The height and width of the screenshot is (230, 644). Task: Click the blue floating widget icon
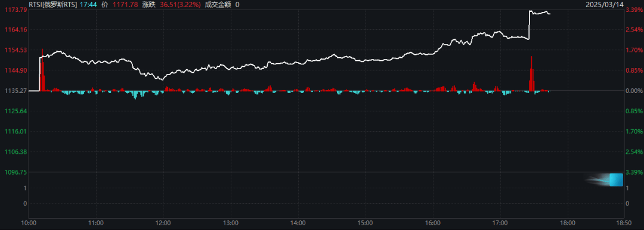click(x=616, y=180)
